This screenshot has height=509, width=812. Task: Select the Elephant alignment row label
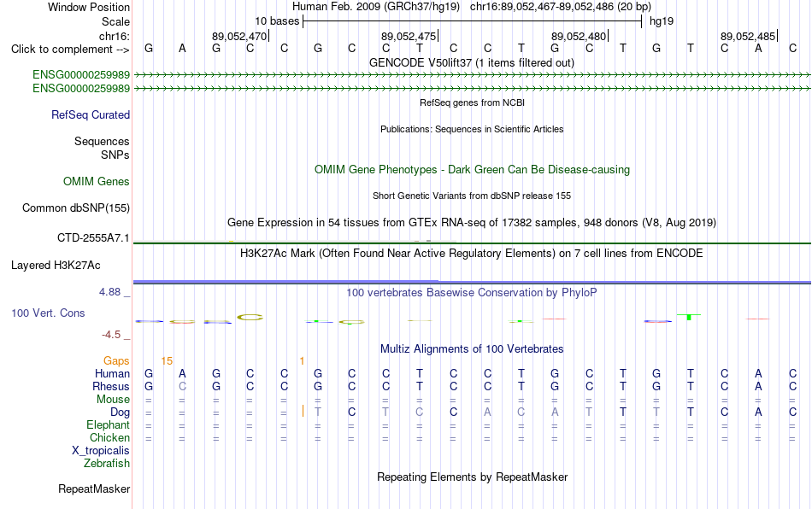click(x=108, y=424)
